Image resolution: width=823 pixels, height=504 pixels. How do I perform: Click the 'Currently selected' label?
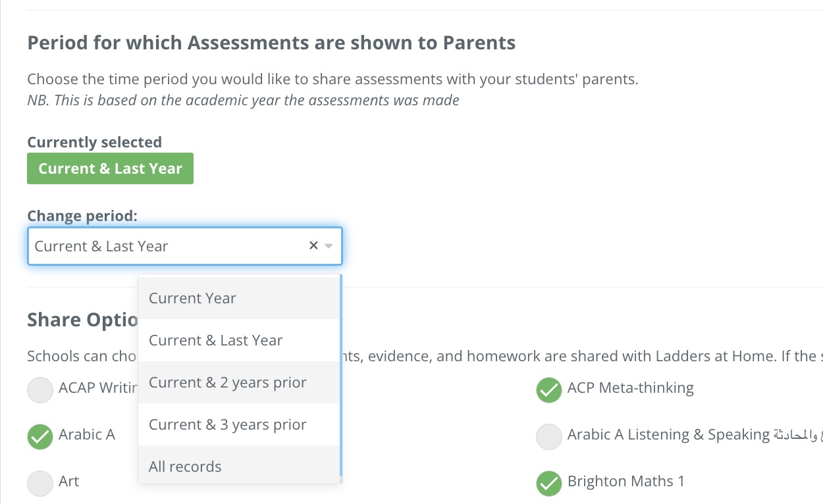(x=94, y=142)
